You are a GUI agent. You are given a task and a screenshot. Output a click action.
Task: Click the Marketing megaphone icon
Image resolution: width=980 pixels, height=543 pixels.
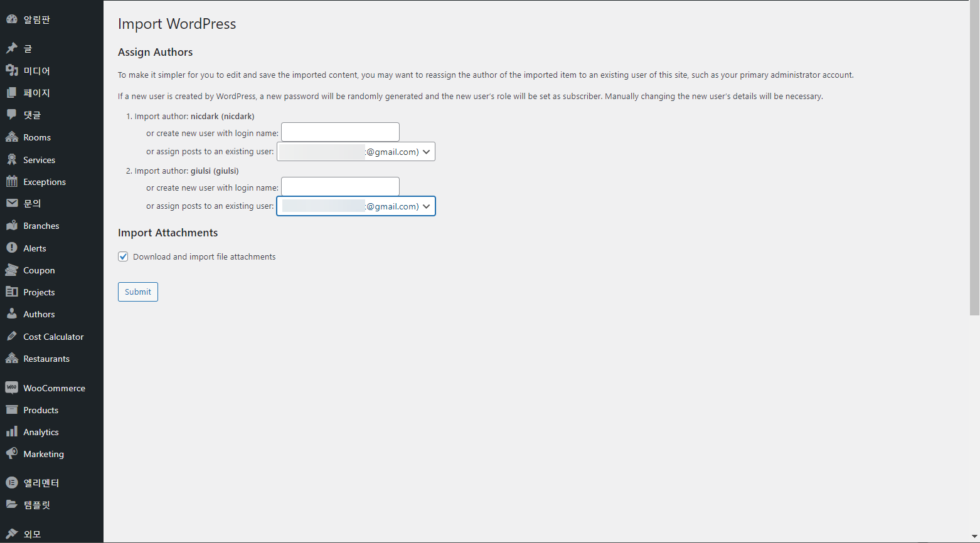11,454
